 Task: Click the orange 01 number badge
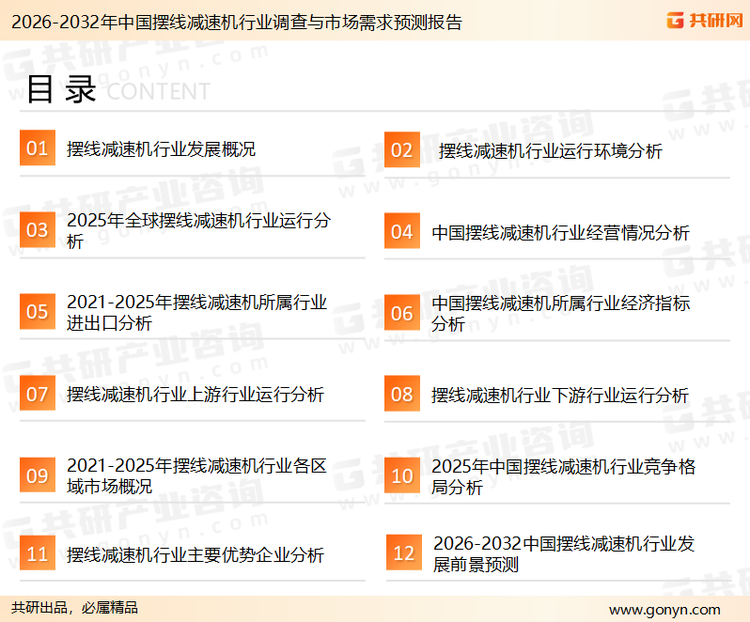[37, 149]
